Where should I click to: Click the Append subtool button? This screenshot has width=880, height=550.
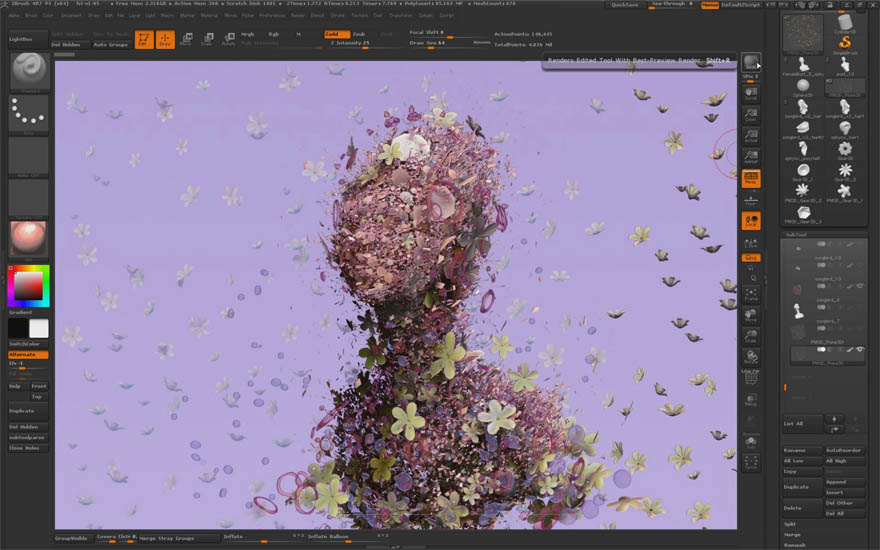click(845, 482)
